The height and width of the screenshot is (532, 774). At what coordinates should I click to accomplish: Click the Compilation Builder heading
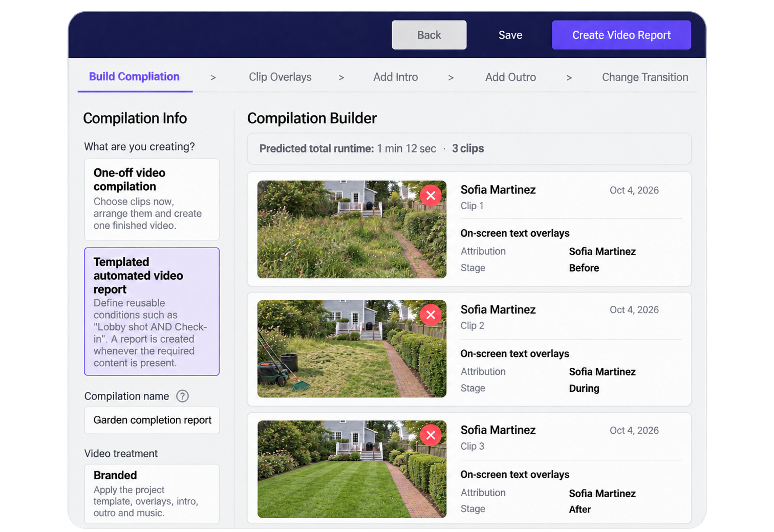[x=312, y=118]
